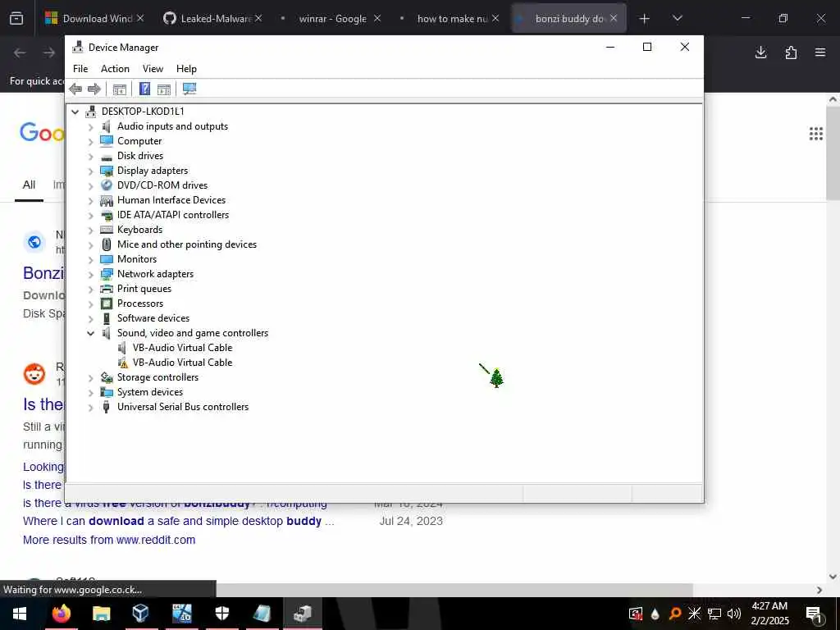Open Firefox from the taskbar
Viewport: 840px width, 630px height.
[62, 613]
